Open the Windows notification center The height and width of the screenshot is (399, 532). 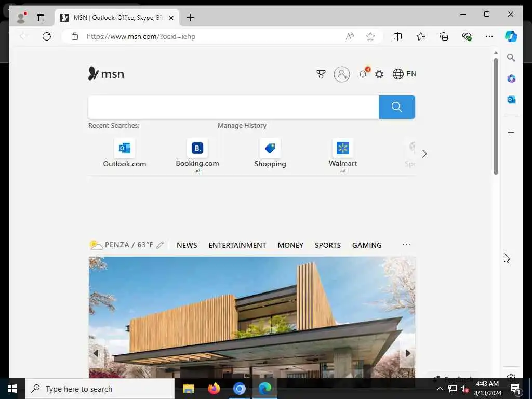point(515,389)
